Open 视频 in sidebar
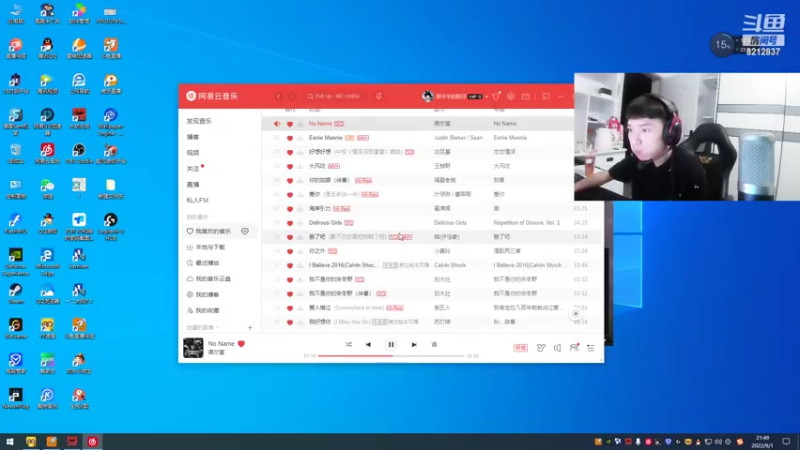 point(193,153)
